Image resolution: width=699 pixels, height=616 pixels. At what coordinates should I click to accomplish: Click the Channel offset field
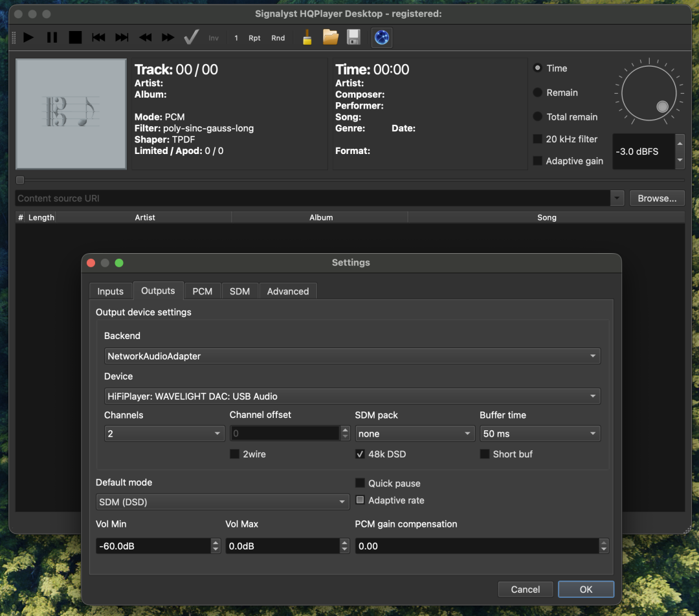click(285, 434)
